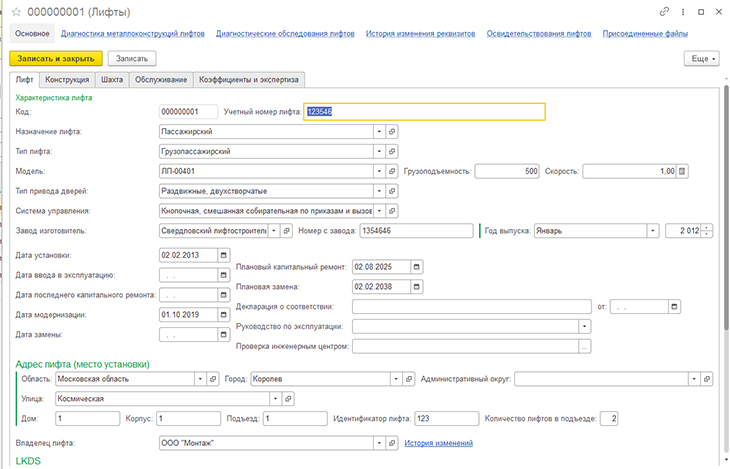Open Диагностические обследования лифтов link
Viewport: 730px width, 469px height.
[x=285, y=34]
